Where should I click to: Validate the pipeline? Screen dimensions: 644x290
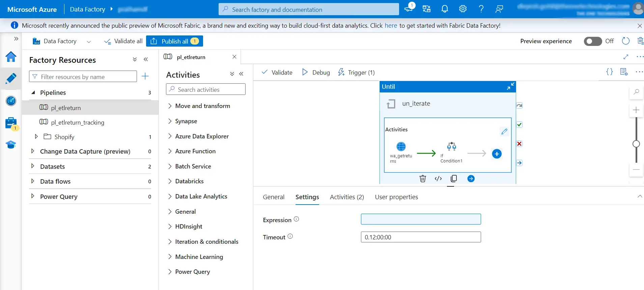[x=277, y=72]
